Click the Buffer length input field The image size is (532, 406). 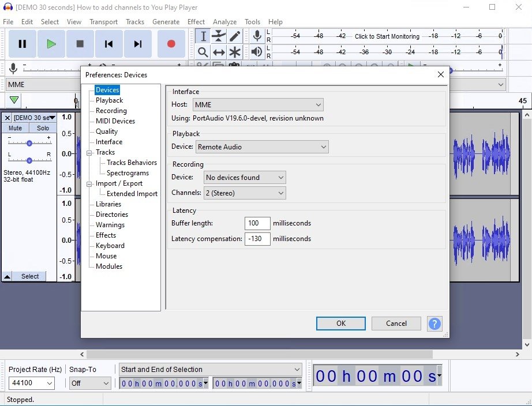257,223
